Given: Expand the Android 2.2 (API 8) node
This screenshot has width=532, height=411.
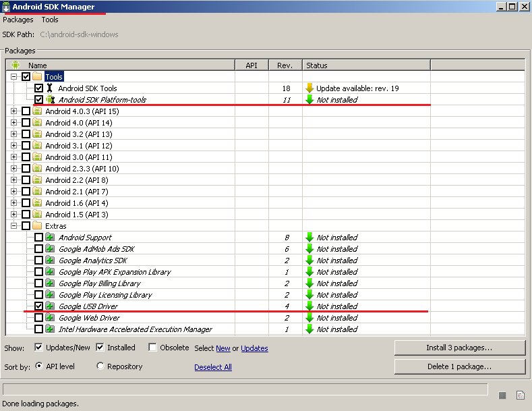Looking at the screenshot, I should (x=13, y=180).
